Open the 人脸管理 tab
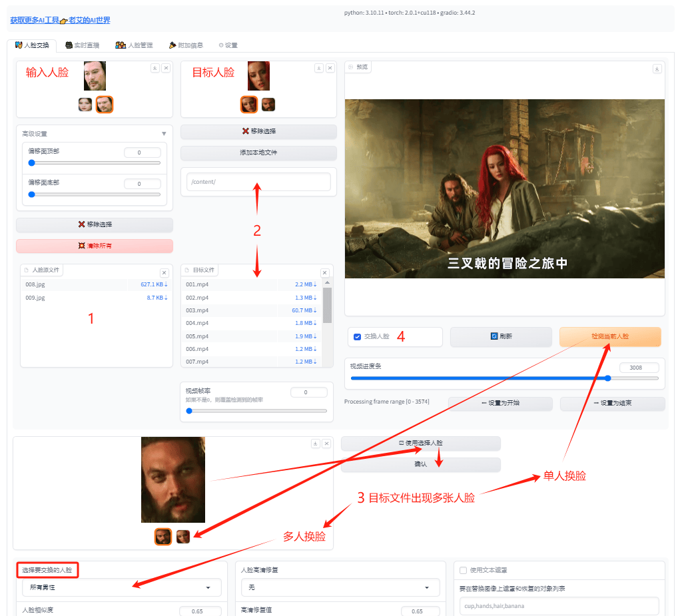This screenshot has width=682, height=616. point(134,45)
